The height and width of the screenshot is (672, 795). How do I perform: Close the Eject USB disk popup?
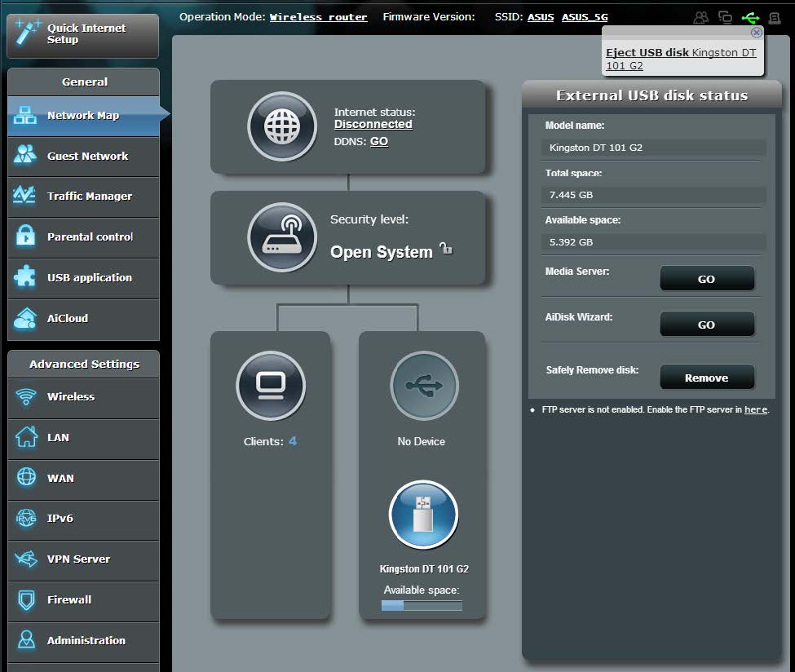pyautogui.click(x=756, y=33)
